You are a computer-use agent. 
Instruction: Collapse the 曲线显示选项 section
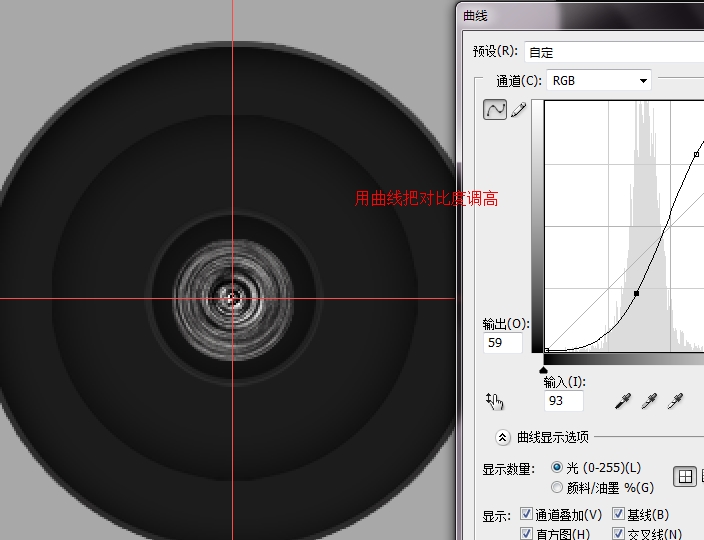pos(503,437)
